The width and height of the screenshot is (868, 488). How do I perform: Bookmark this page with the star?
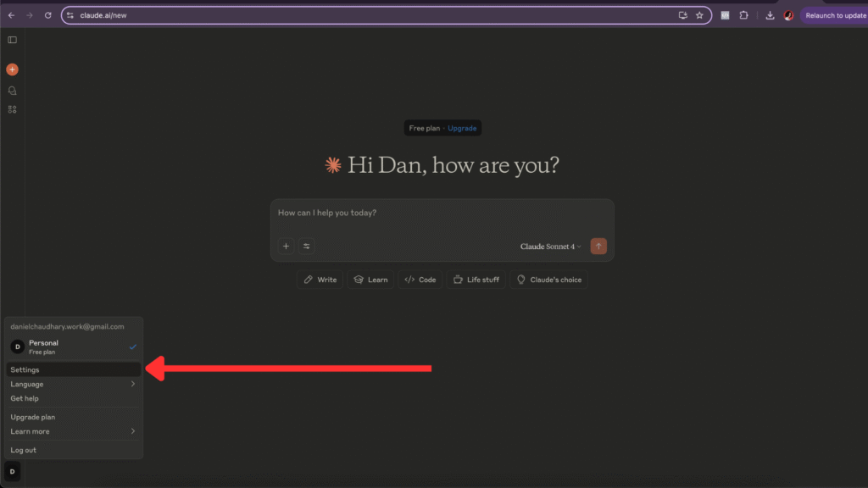[x=699, y=15]
